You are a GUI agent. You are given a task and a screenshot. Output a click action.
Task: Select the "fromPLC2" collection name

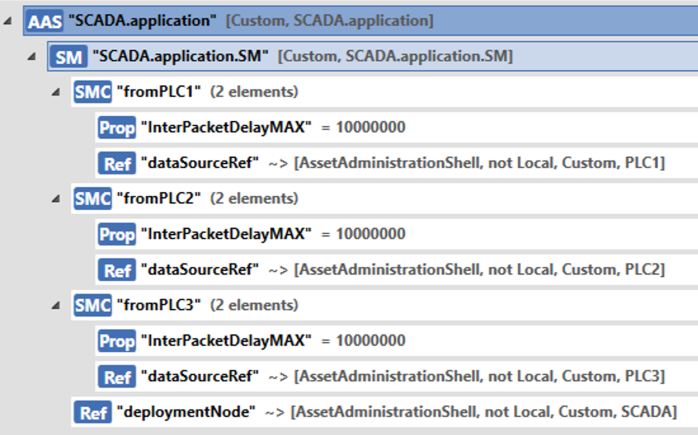tap(158, 198)
